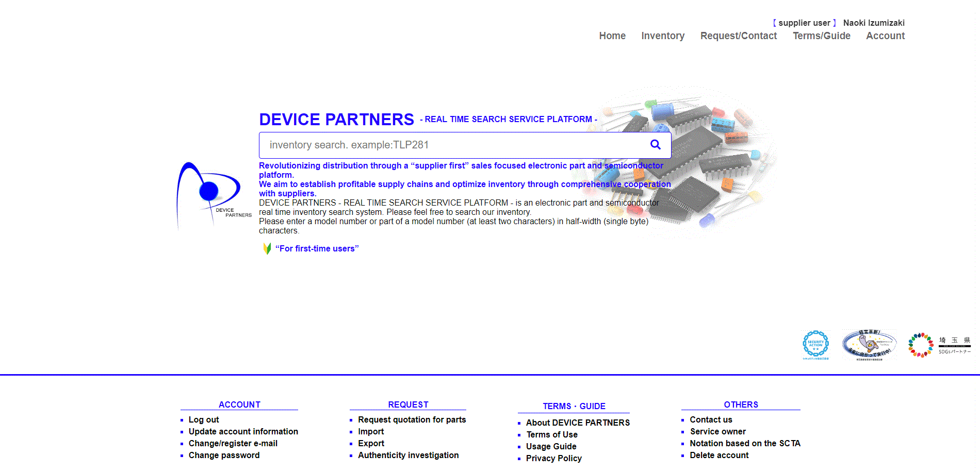Click Contact us in Others section

pyautogui.click(x=711, y=419)
